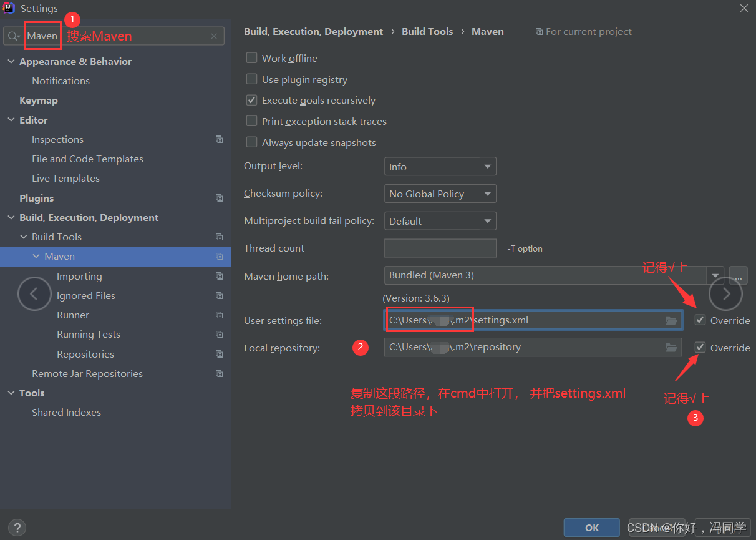Click the User settings file path field
This screenshot has width=756, height=540.
point(533,320)
